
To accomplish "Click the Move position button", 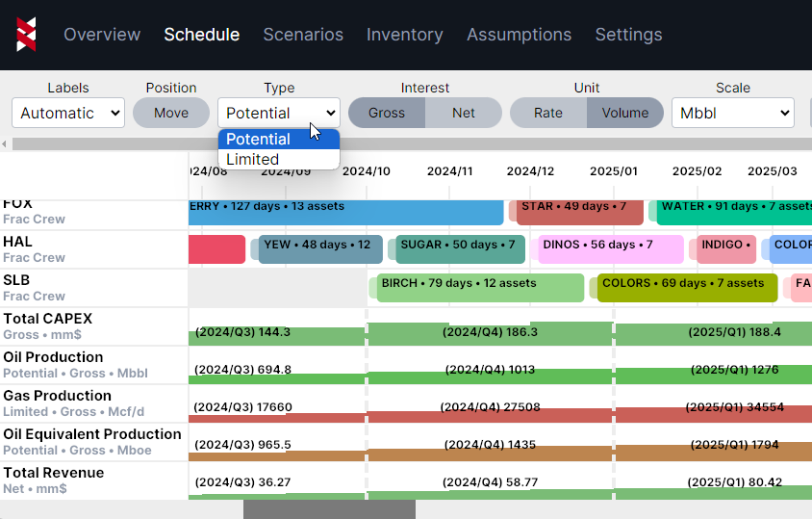I will 171,113.
